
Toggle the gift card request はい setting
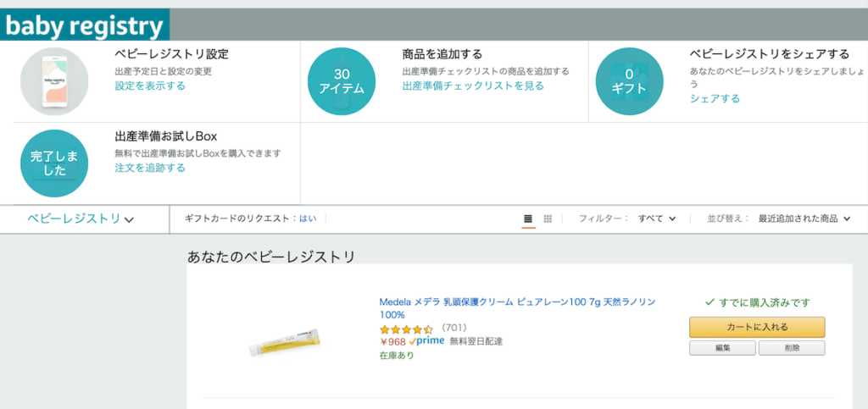[x=308, y=218]
